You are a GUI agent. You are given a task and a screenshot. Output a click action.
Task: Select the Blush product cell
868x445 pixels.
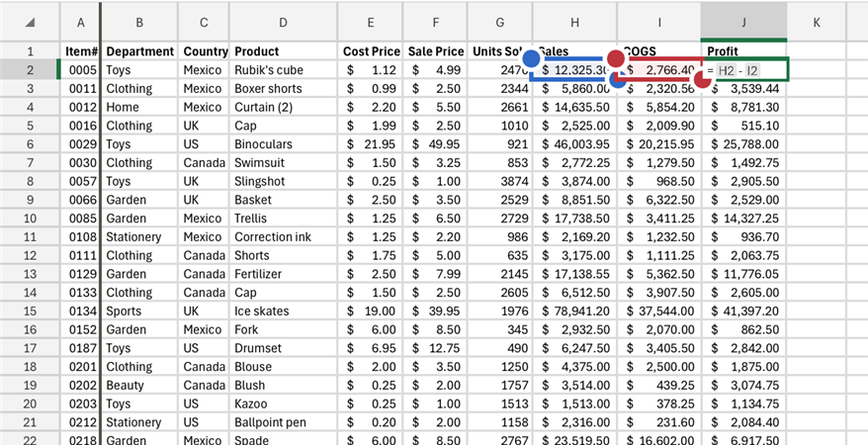point(283,386)
